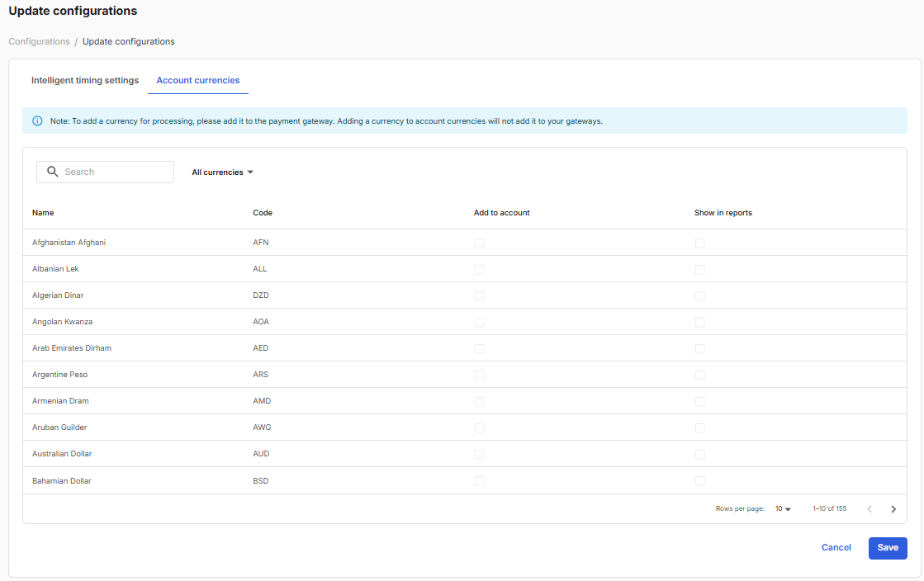Click the AED currency code
Image resolution: width=924 pixels, height=581 pixels.
(260, 348)
